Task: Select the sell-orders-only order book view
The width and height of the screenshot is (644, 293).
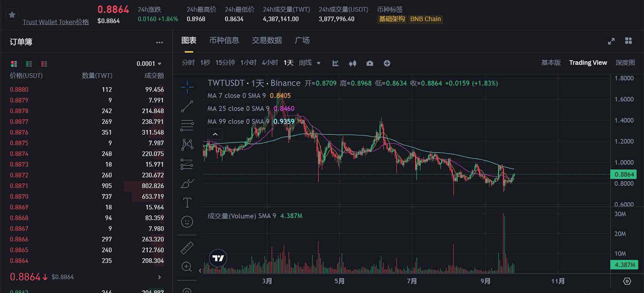Action: coord(44,64)
